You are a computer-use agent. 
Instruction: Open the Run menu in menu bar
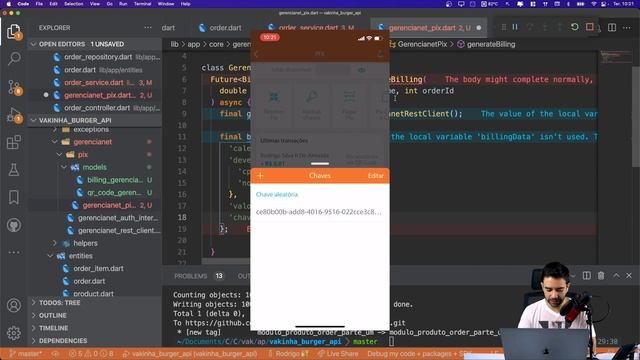(x=123, y=4)
